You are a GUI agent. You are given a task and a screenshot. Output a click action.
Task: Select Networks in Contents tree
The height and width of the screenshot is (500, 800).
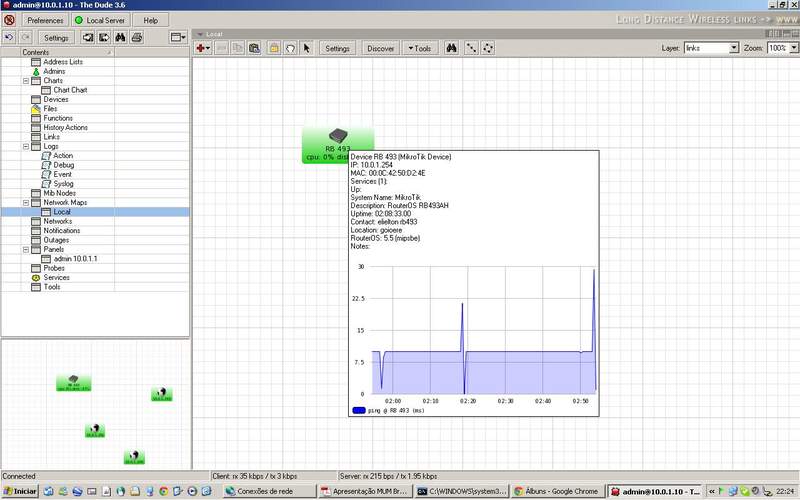(58, 221)
